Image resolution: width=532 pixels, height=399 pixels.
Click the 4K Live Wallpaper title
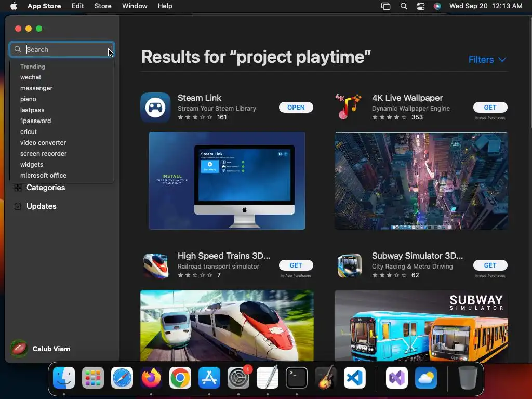(407, 98)
